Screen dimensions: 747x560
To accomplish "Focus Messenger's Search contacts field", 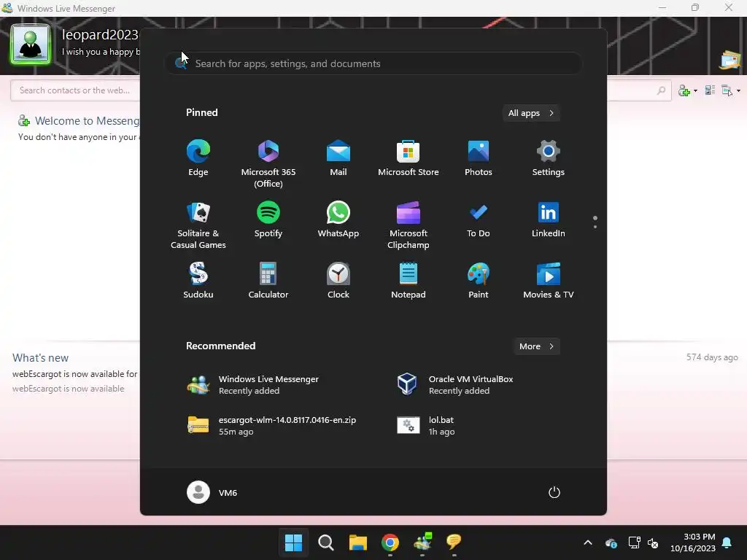I will [75, 90].
